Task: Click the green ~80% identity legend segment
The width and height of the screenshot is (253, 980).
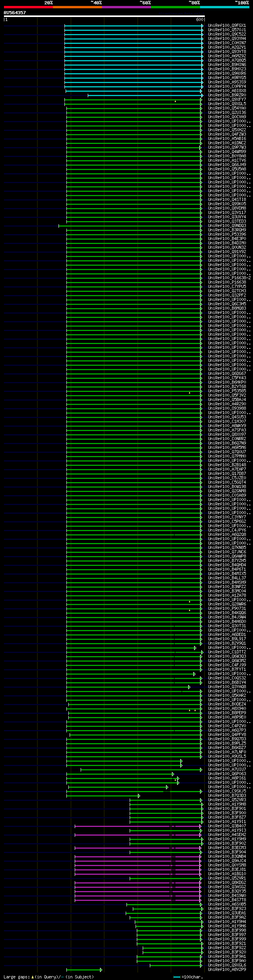Action: (175, 7)
